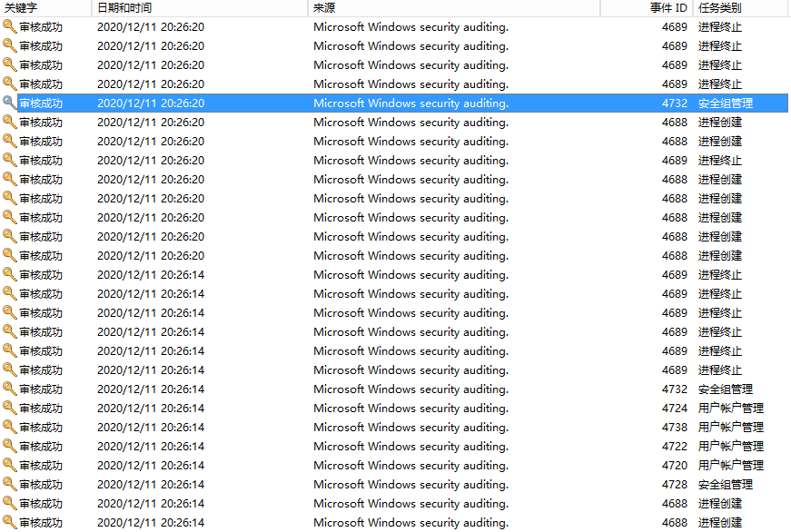Click 安全组管理 in the 4728 row

click(726, 485)
